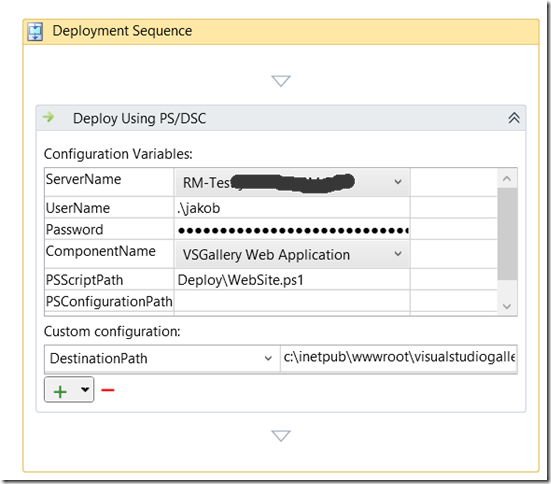This screenshot has height=484, width=551.
Task: Click the Password label
Action: 74,230
